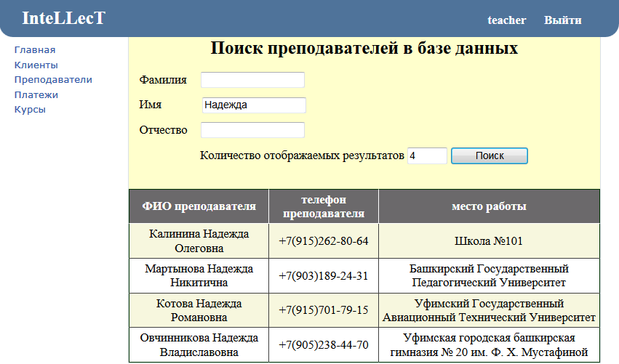Select Овчинникова Надежда Владиславовна cell
The image size is (619, 364).
[x=199, y=345]
